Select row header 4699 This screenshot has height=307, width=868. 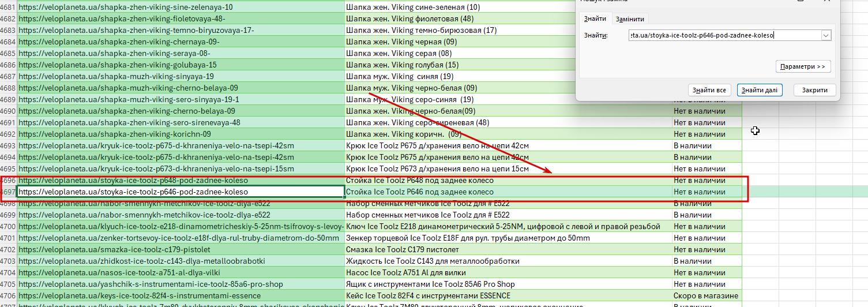click(x=8, y=215)
